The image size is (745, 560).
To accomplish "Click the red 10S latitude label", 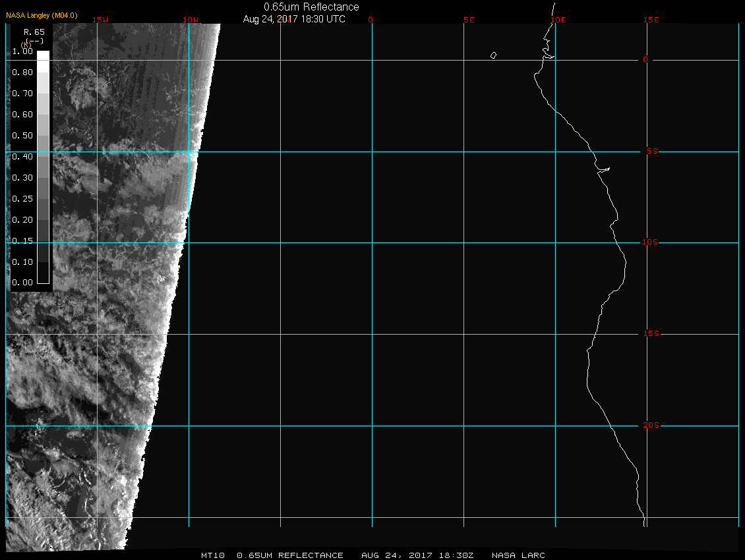I will pyautogui.click(x=649, y=242).
